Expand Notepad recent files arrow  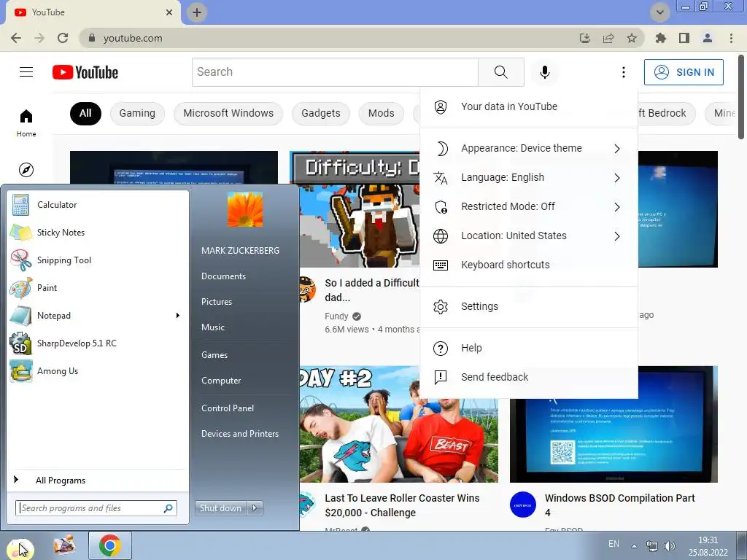178,315
